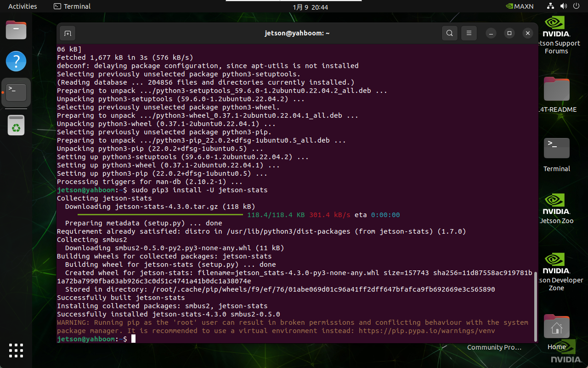Minimize the terminal window

pos(491,33)
